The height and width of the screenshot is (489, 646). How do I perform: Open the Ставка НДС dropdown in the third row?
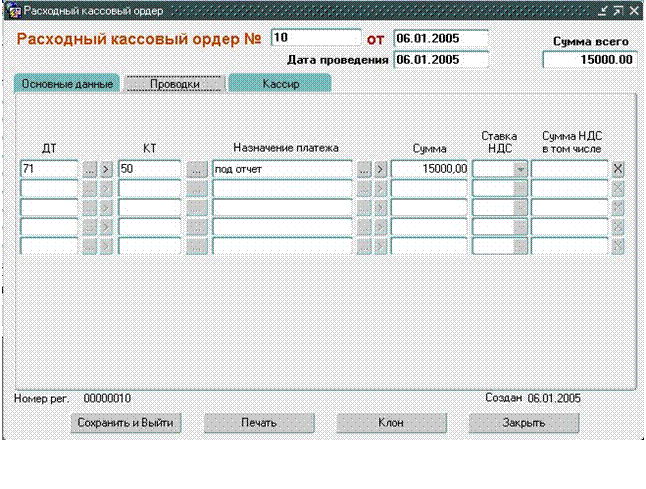(x=520, y=208)
